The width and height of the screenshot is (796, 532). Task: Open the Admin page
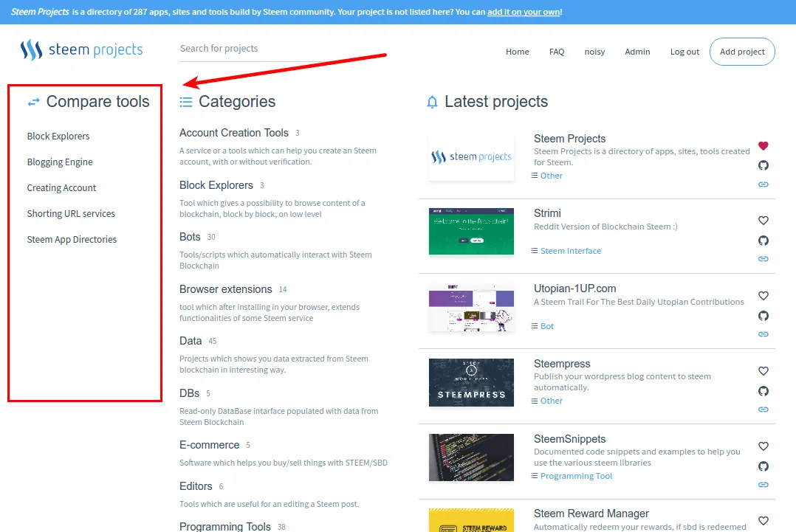pos(637,52)
